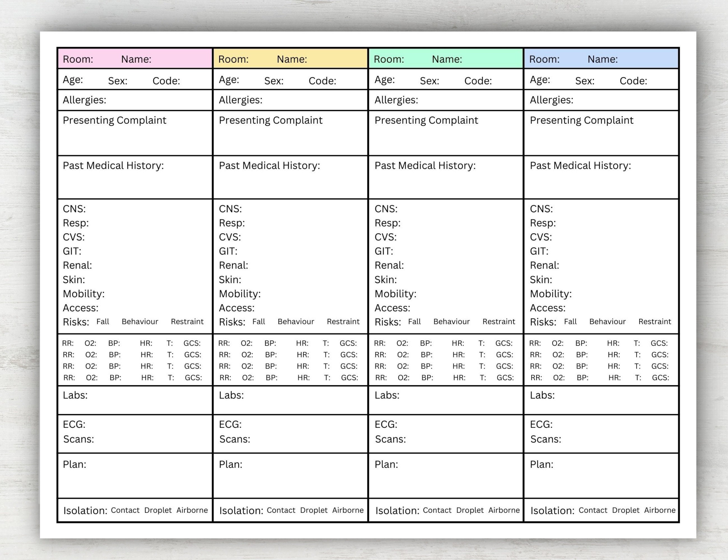Select Restraint risk in the blue column

[x=655, y=322]
